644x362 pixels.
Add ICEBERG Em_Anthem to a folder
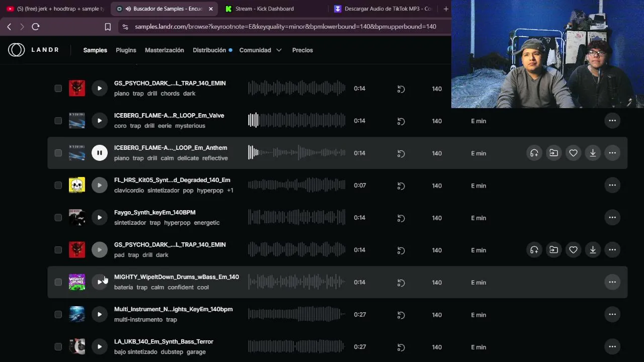click(x=554, y=153)
